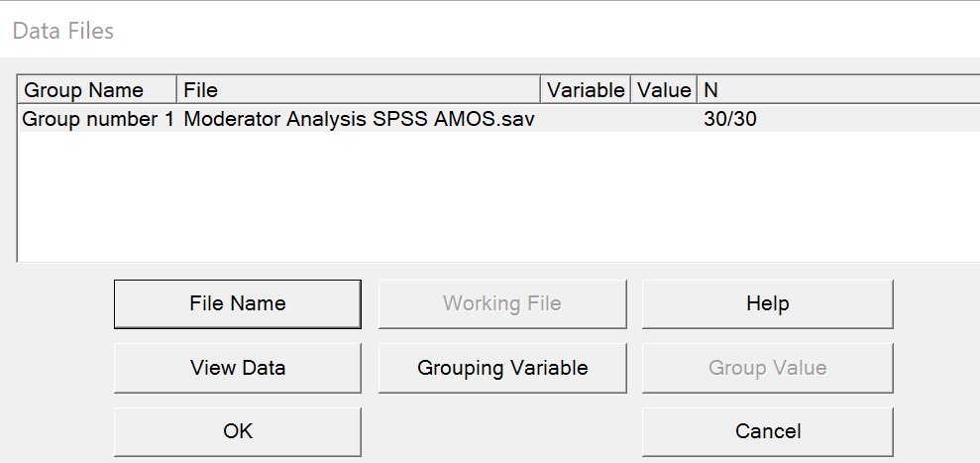The image size is (980, 463).
Task: Click the empty Variable cell of Group number 1
Action: [x=586, y=120]
